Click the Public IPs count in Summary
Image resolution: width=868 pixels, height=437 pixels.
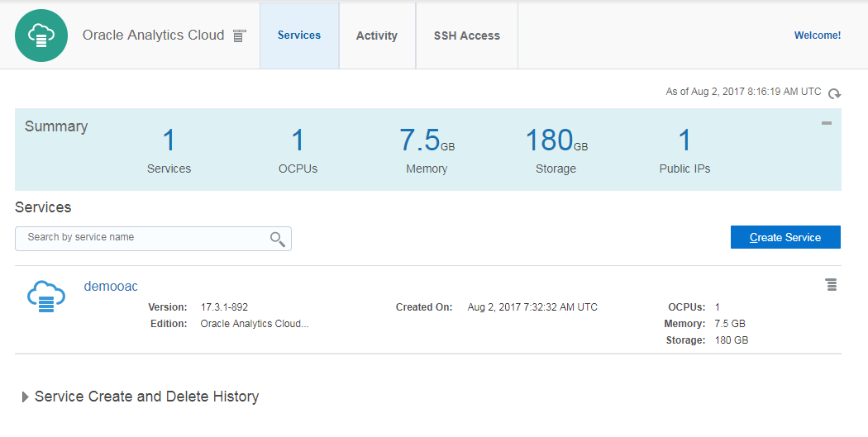(x=684, y=140)
